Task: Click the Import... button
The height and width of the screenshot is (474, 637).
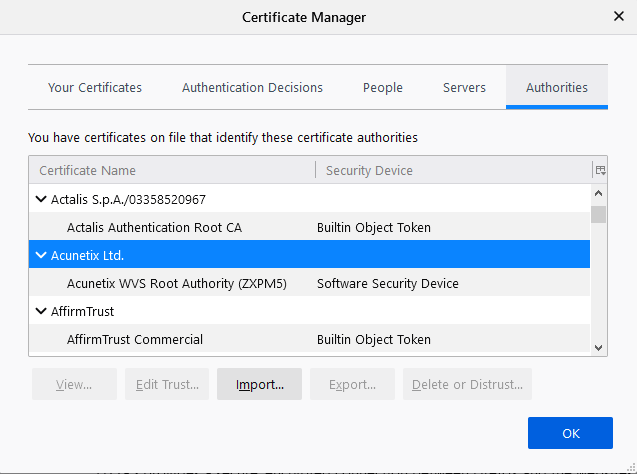Action: [x=259, y=384]
